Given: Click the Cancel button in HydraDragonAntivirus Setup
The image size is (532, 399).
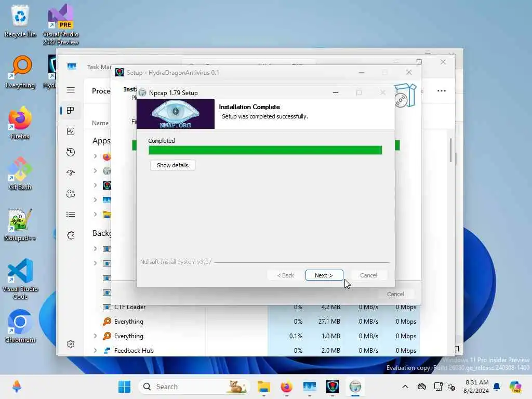Looking at the screenshot, I should tap(395, 294).
